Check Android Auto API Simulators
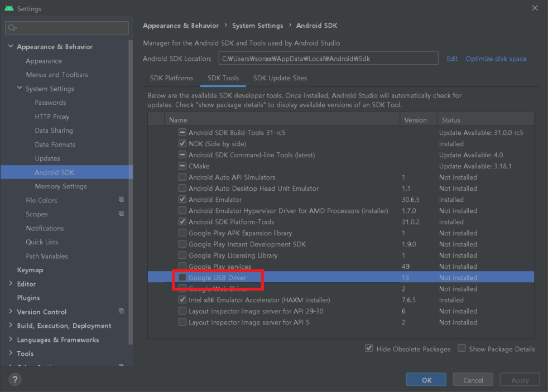This screenshot has height=392, width=548. pyautogui.click(x=182, y=177)
